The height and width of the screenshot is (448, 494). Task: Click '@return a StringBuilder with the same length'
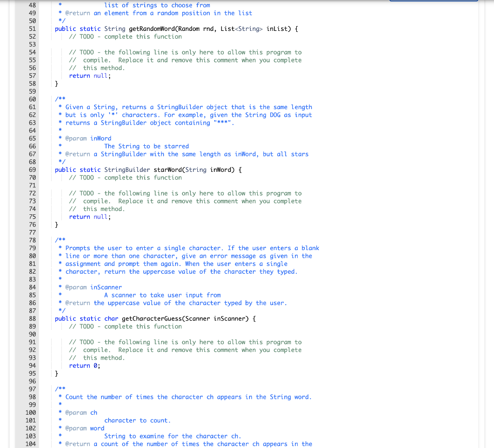(187, 154)
